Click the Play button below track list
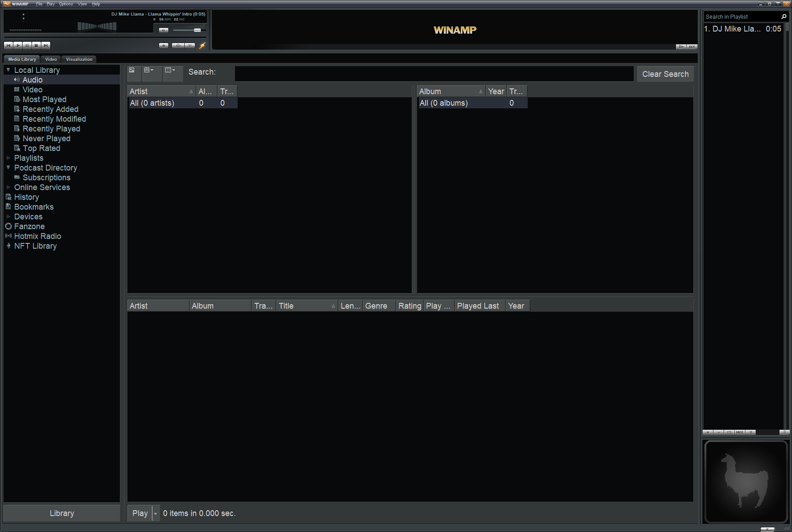The width and height of the screenshot is (792, 532). (140, 513)
